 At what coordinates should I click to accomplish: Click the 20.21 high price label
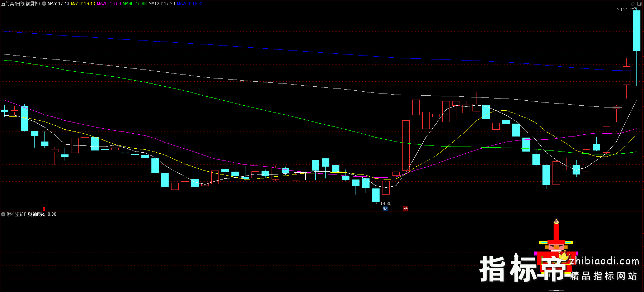point(622,10)
